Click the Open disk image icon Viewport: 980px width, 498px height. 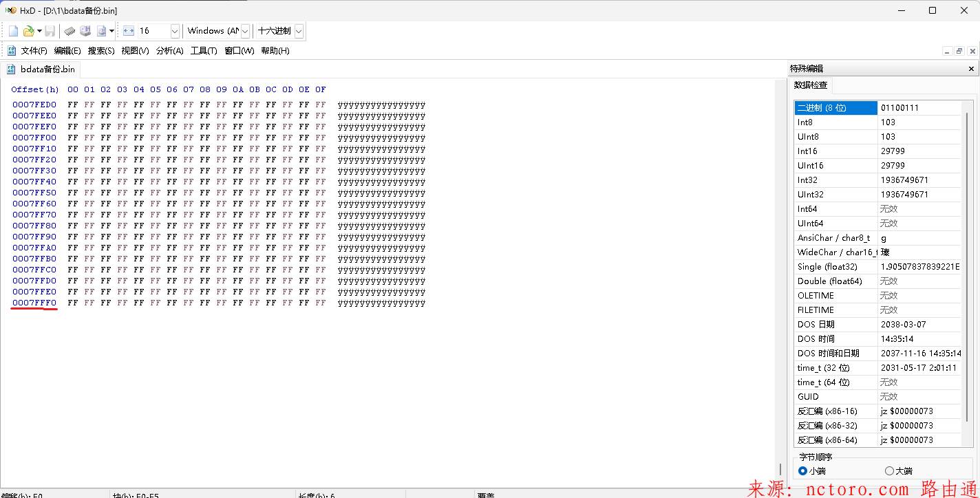coord(102,31)
